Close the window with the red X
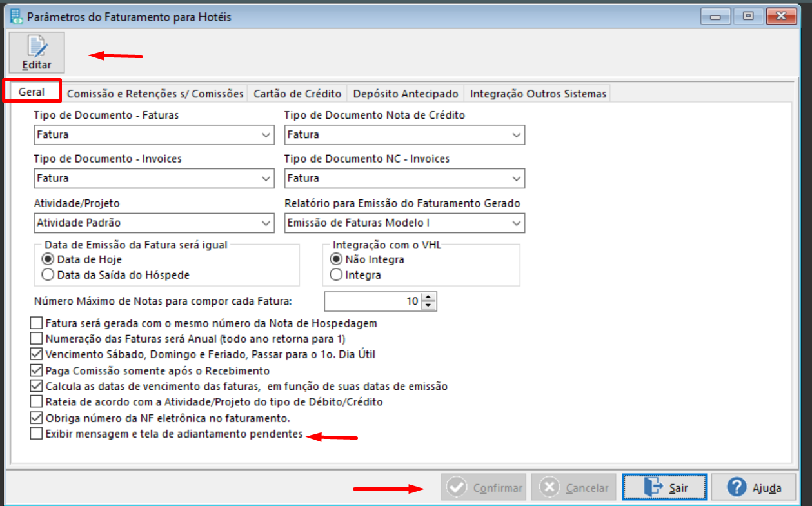 (781, 16)
